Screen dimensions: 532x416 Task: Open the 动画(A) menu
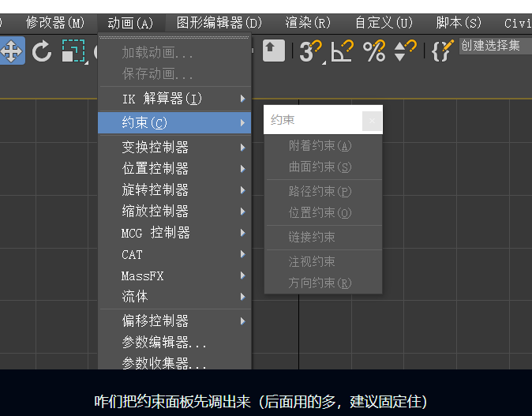coord(130,23)
